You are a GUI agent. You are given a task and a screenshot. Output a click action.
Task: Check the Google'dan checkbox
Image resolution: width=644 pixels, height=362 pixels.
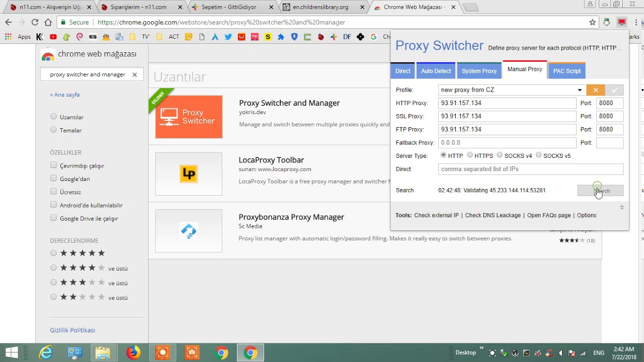[x=53, y=178]
